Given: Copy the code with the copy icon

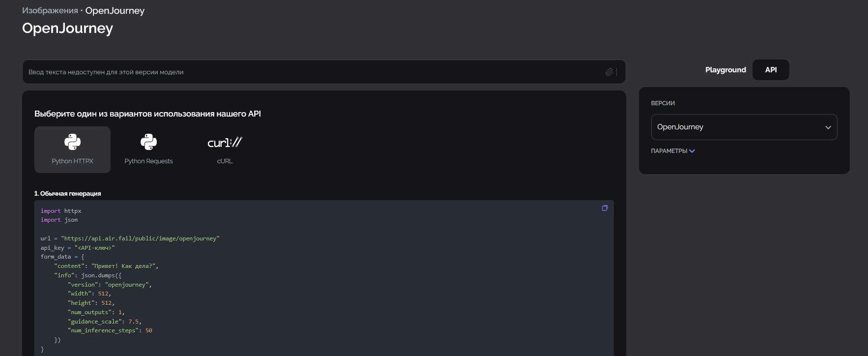Looking at the screenshot, I should (x=605, y=208).
